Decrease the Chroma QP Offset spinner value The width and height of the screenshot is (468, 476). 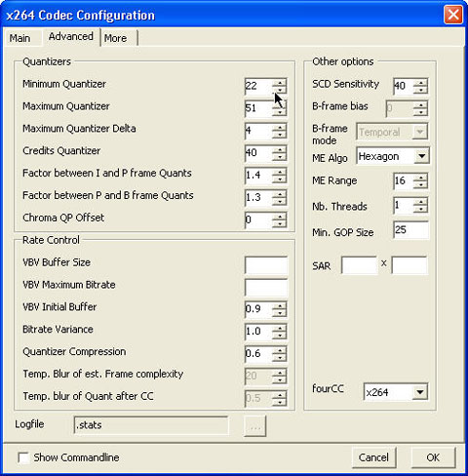279,224
